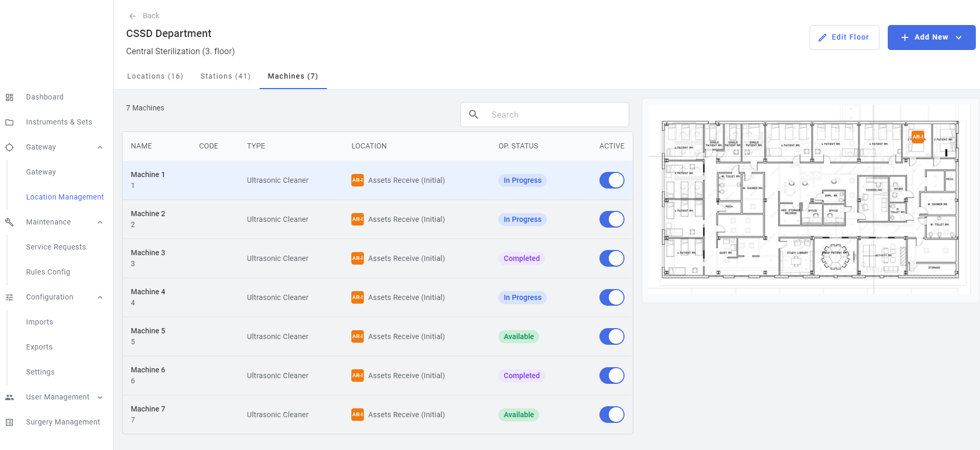Open Surgery Management menu item
980x450 pixels.
click(x=63, y=422)
